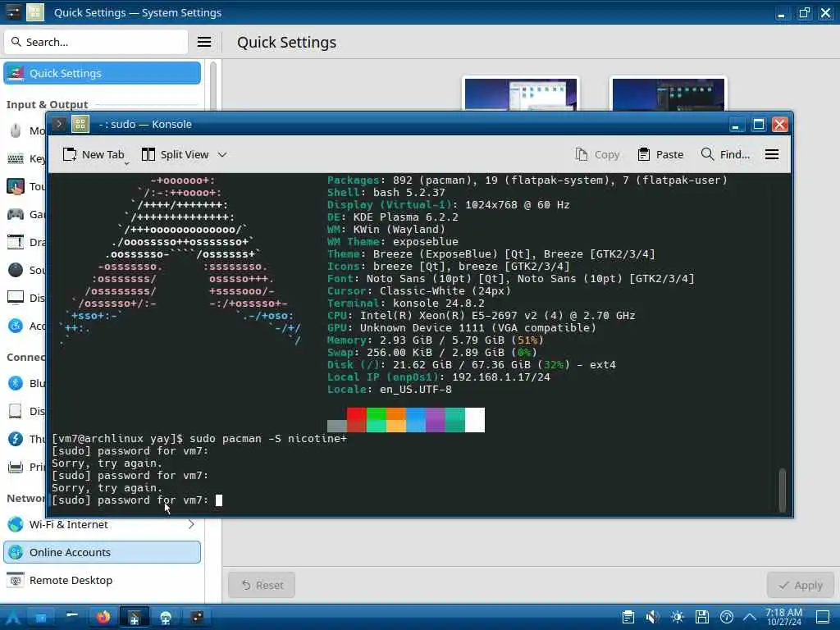
Task: Click the Accessibility icon in sidebar
Action: [16, 326]
